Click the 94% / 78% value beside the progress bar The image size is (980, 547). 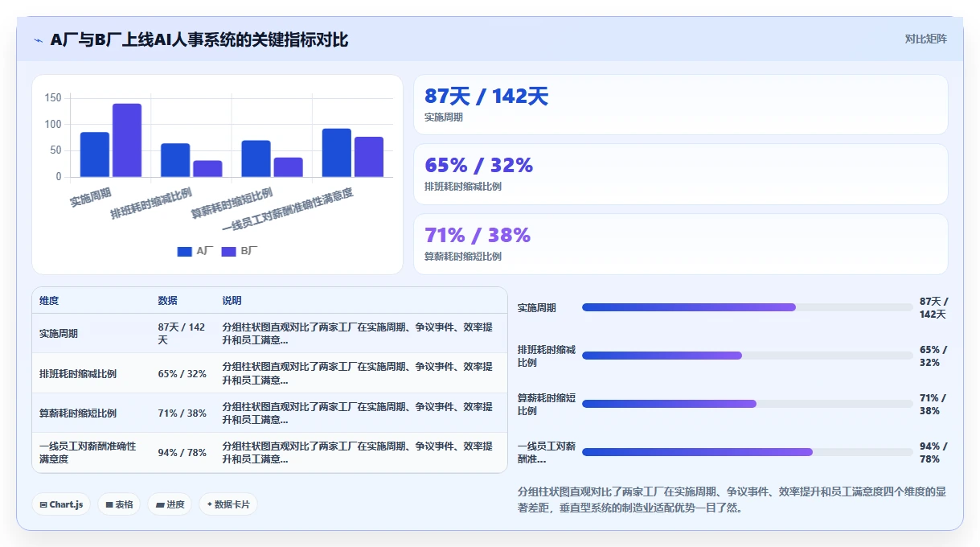pyautogui.click(x=933, y=452)
